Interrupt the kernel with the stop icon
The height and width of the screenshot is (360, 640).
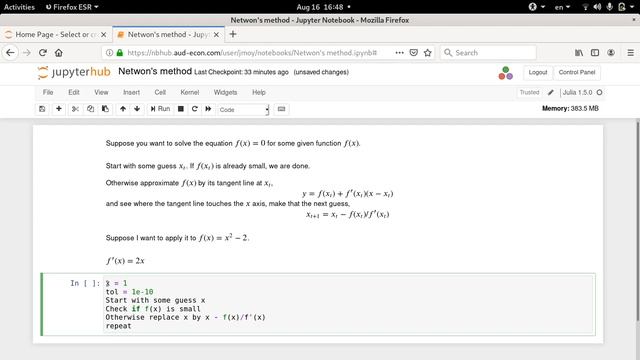tap(180, 109)
